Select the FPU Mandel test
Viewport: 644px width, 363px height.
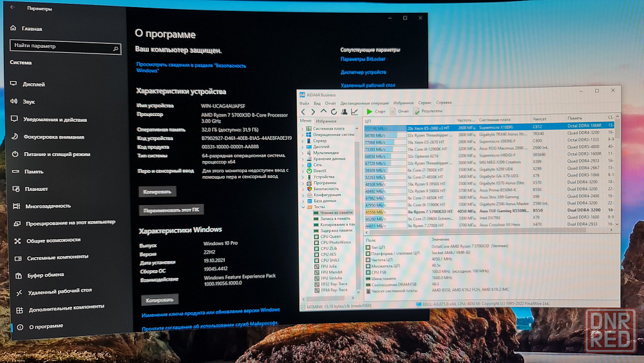(328, 271)
